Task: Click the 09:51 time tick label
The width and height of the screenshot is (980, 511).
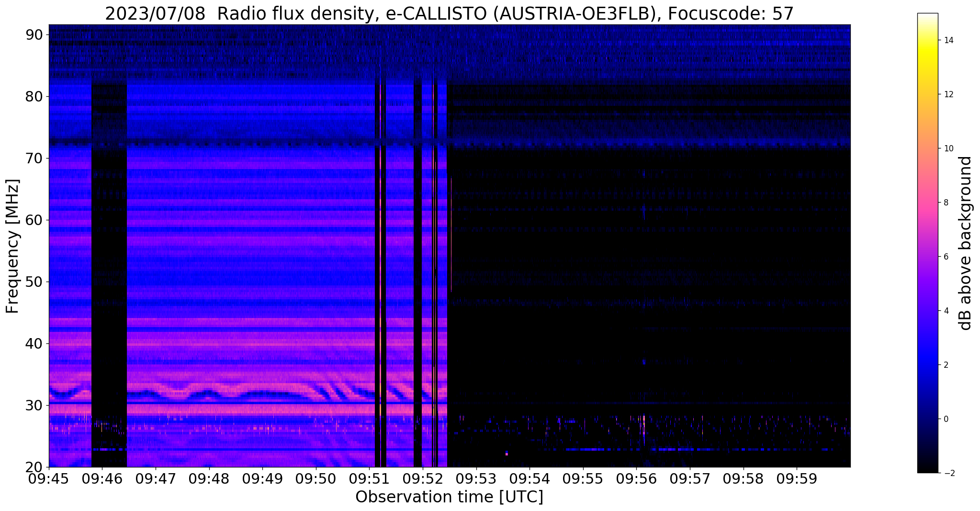Action: [369, 478]
